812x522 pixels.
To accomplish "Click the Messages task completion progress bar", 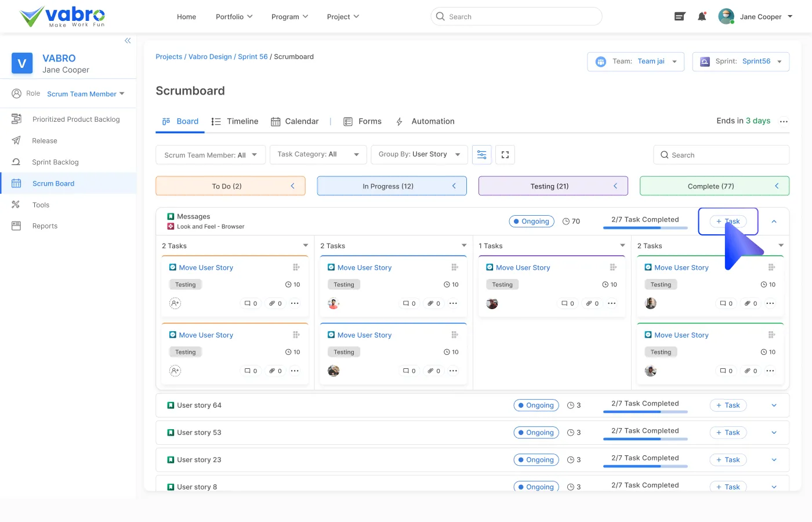I will coord(645,228).
